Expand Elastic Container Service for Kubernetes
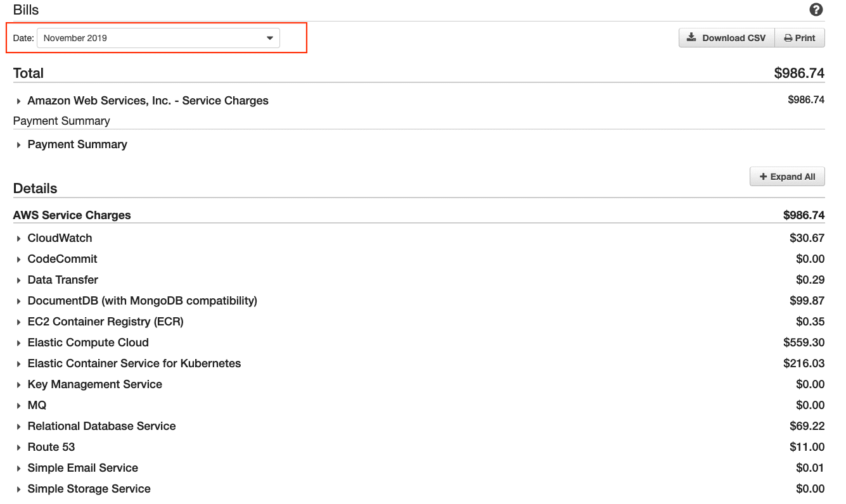The height and width of the screenshot is (504, 846). (134, 363)
